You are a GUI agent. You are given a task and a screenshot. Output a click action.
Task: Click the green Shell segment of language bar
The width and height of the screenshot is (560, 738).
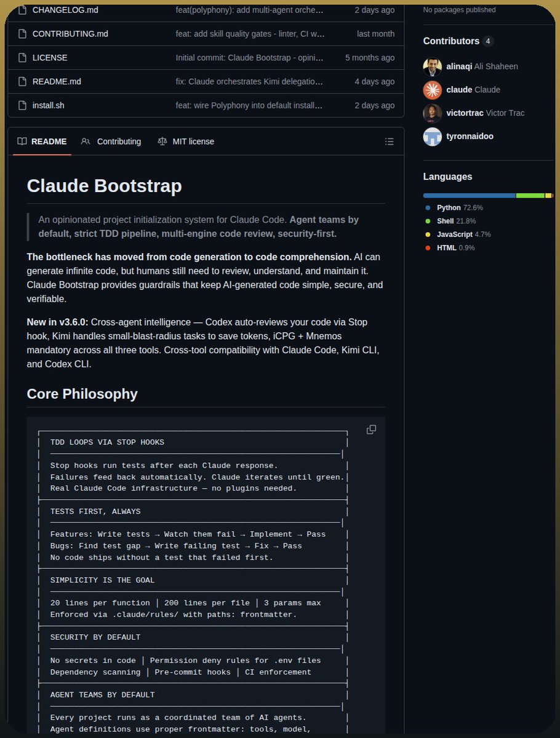tap(530, 195)
